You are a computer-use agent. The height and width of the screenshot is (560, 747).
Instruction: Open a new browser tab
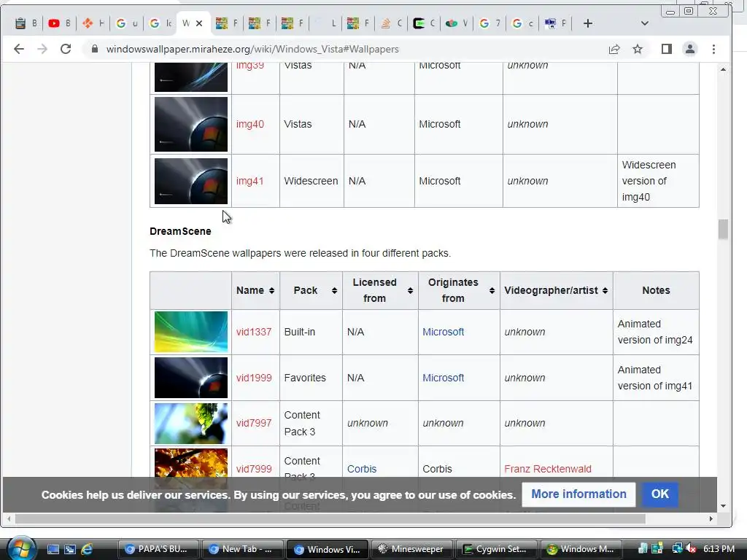[x=588, y=23]
